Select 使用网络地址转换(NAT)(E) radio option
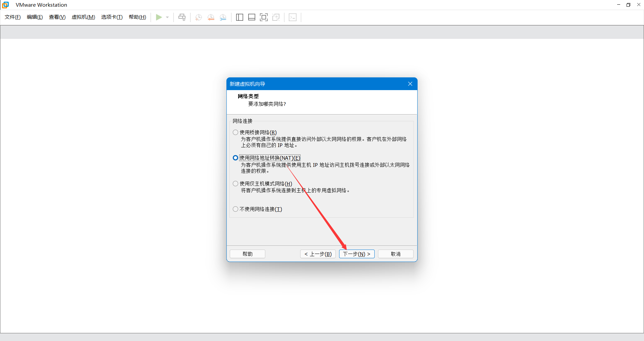The height and width of the screenshot is (341, 644). pos(267,158)
